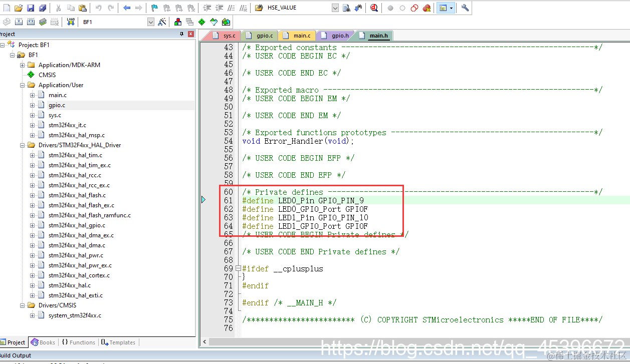Open the Books panel tab
The width and height of the screenshot is (630, 364).
(43, 342)
